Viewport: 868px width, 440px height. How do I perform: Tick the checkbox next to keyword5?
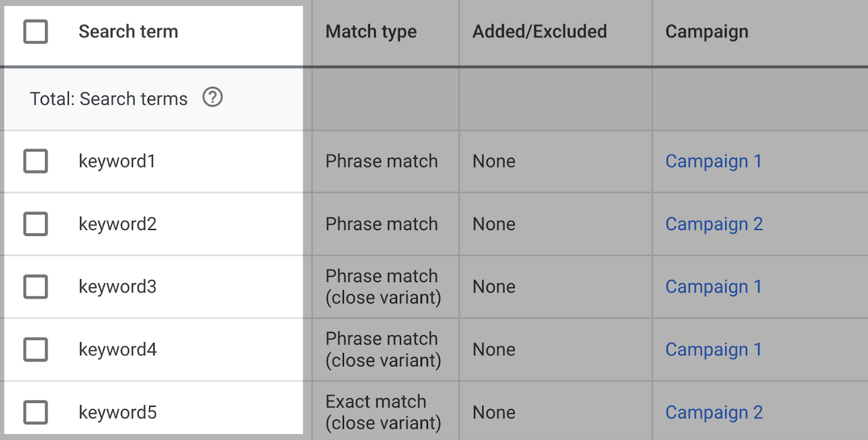click(35, 412)
